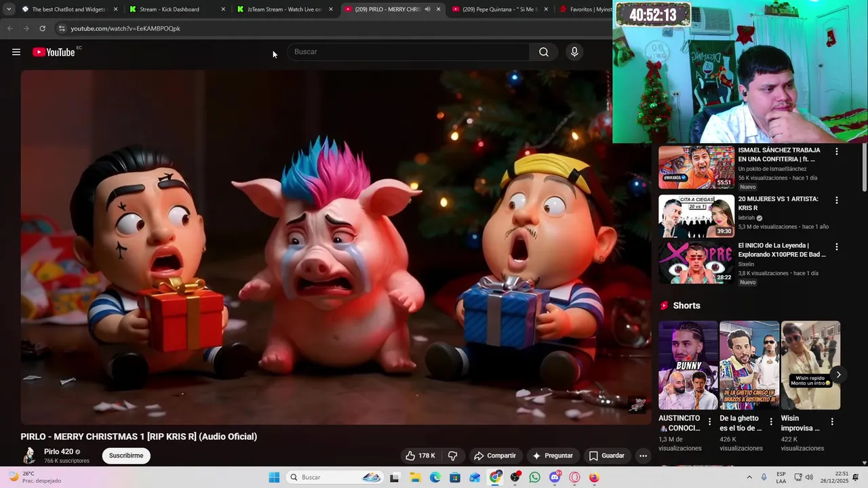Viewport: 868px width, 488px height.
Task: Open the AUSTINCITO CONOCI short thumbnail
Action: 688,365
